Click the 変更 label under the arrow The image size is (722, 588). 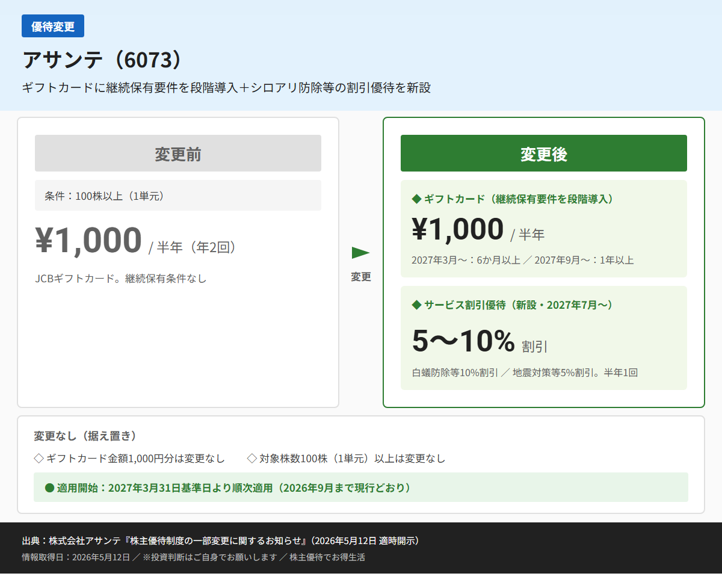tap(361, 277)
